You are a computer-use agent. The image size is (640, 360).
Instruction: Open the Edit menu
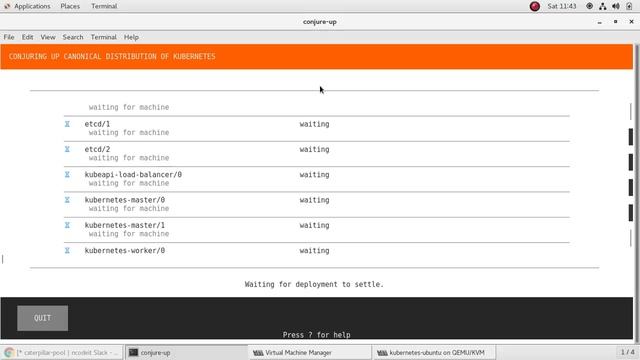[27, 37]
